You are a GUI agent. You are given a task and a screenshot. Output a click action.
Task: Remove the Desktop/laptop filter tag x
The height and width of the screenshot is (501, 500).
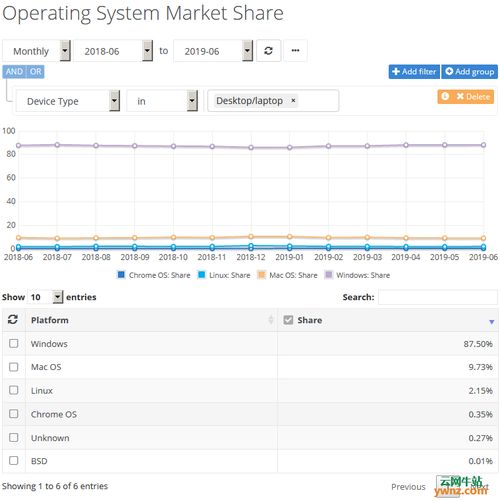(x=293, y=100)
